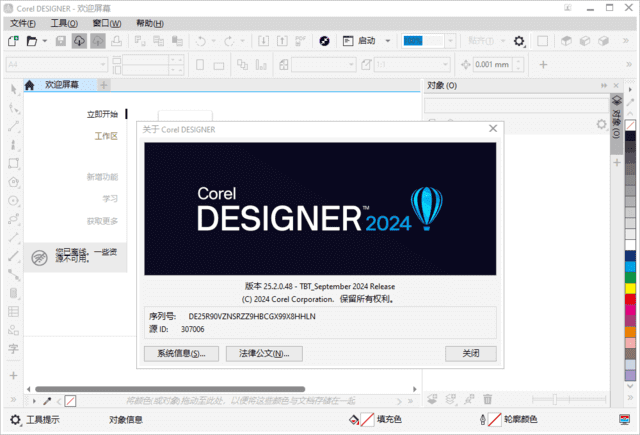Viewport: 640px width, 435px height.
Task: Click the trash delete icon in Objects docker
Action: tap(488, 399)
